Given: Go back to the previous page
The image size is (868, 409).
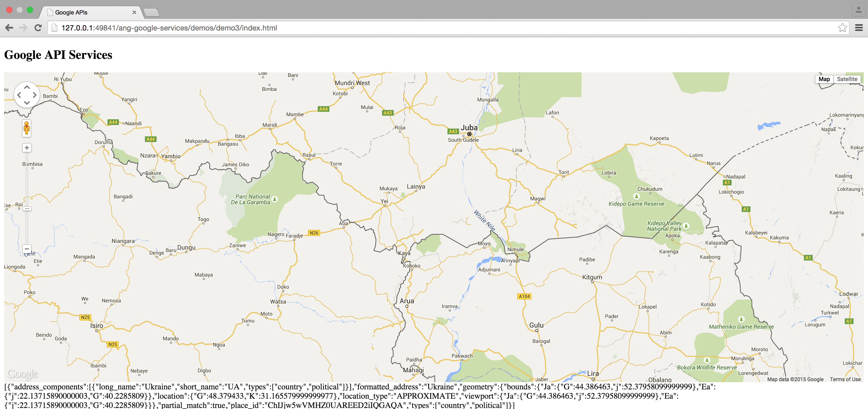Looking at the screenshot, I should 9,28.
